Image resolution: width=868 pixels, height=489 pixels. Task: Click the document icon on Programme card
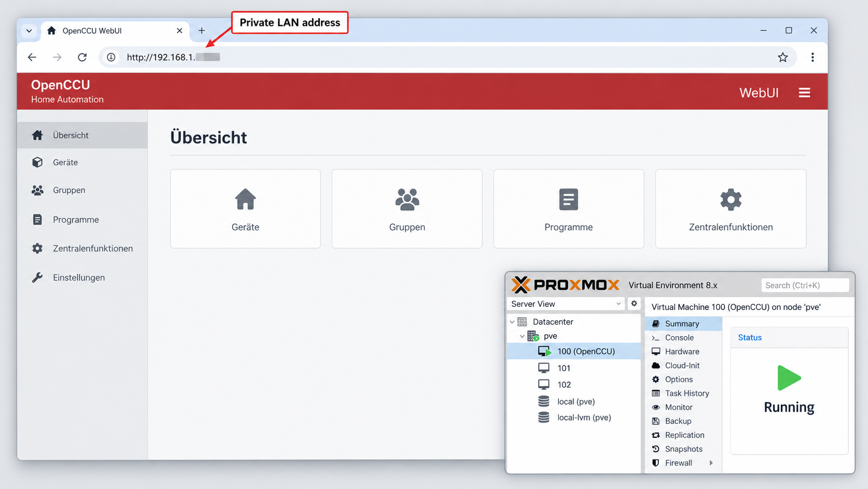coord(568,199)
